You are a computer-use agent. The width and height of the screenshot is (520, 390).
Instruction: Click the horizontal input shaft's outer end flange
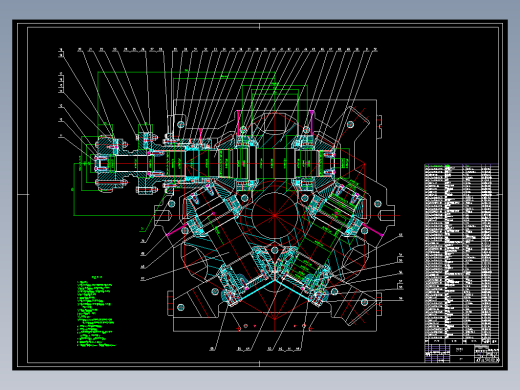[108, 164]
